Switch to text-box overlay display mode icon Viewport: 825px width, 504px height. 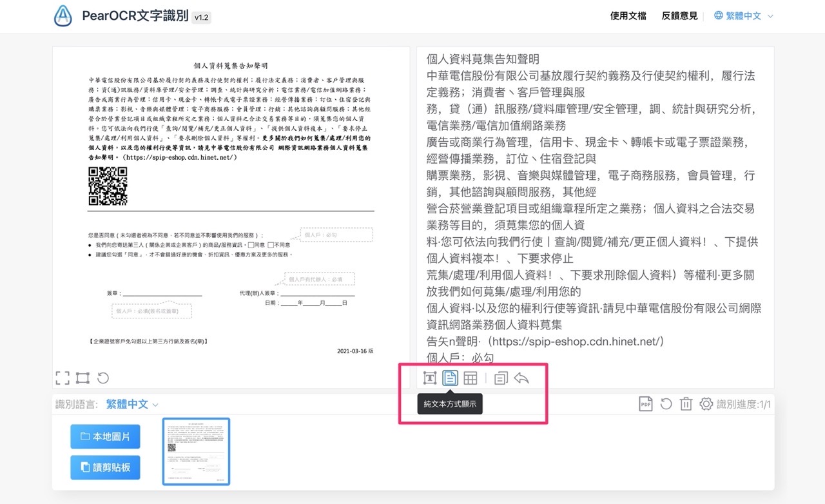click(430, 378)
